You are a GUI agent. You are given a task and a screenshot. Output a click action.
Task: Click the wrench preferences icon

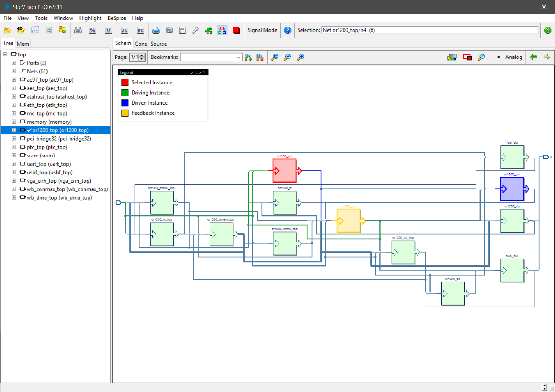pos(195,30)
